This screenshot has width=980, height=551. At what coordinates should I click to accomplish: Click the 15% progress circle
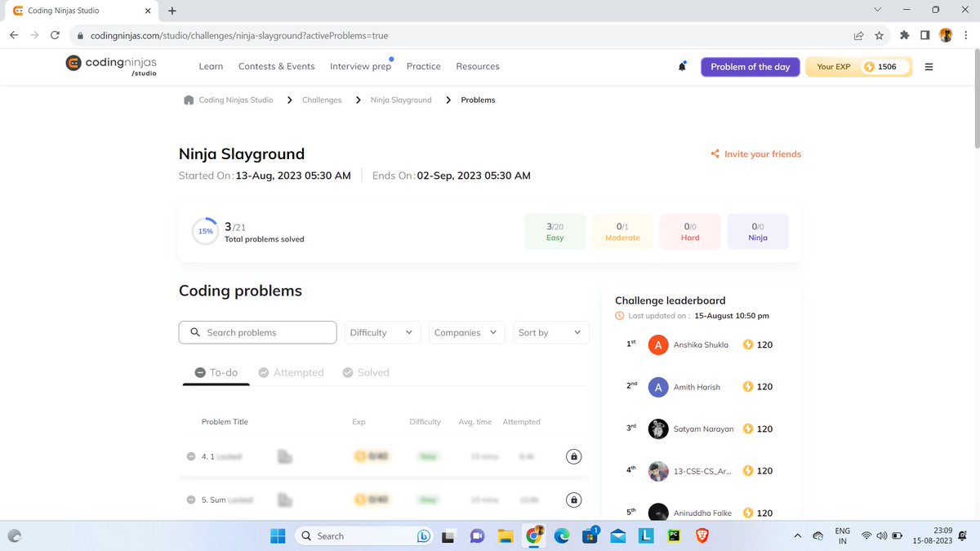tap(205, 231)
